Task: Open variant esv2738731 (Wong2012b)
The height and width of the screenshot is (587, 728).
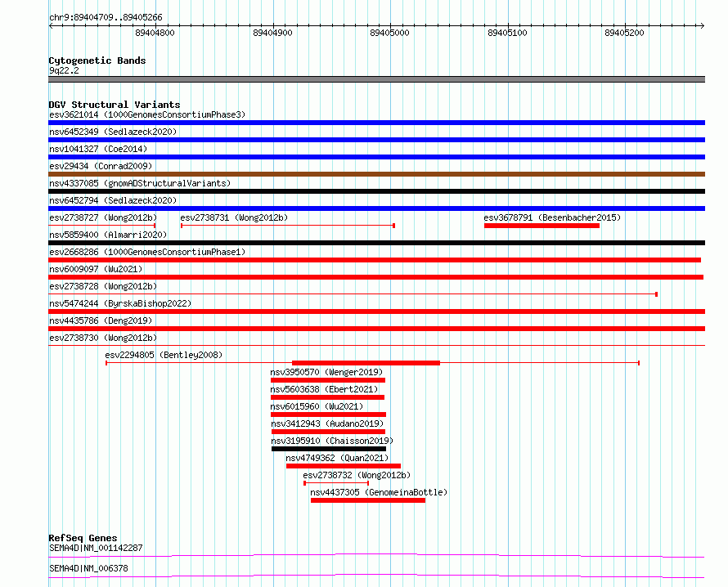Action: tap(234, 217)
